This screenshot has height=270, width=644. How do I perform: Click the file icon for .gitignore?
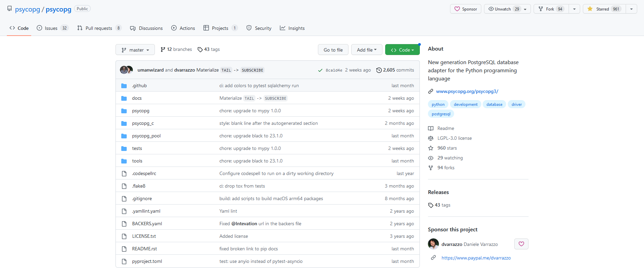pos(124,199)
